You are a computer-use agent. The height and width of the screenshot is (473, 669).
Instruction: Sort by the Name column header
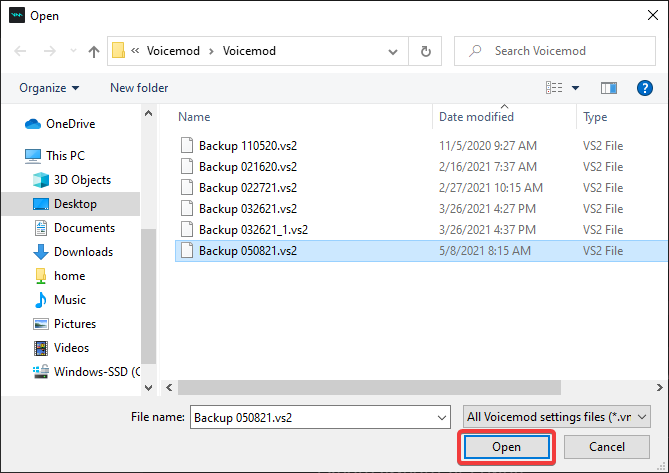[x=194, y=117]
